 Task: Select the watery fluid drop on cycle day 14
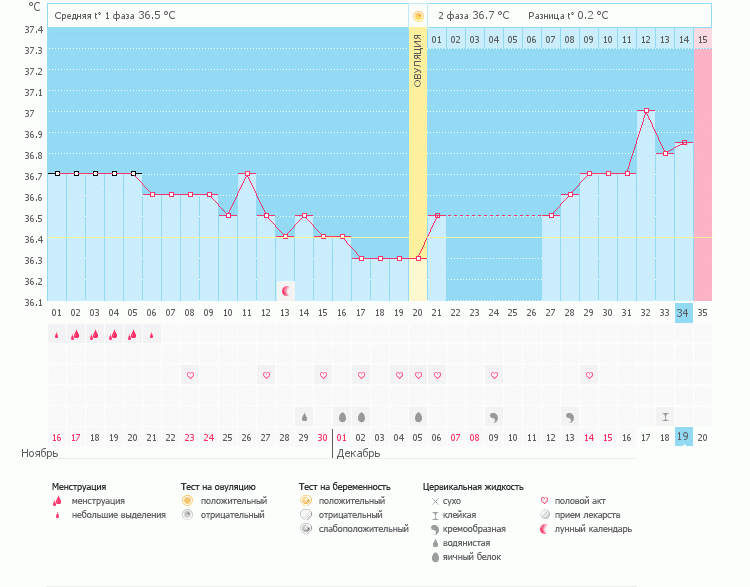click(304, 416)
